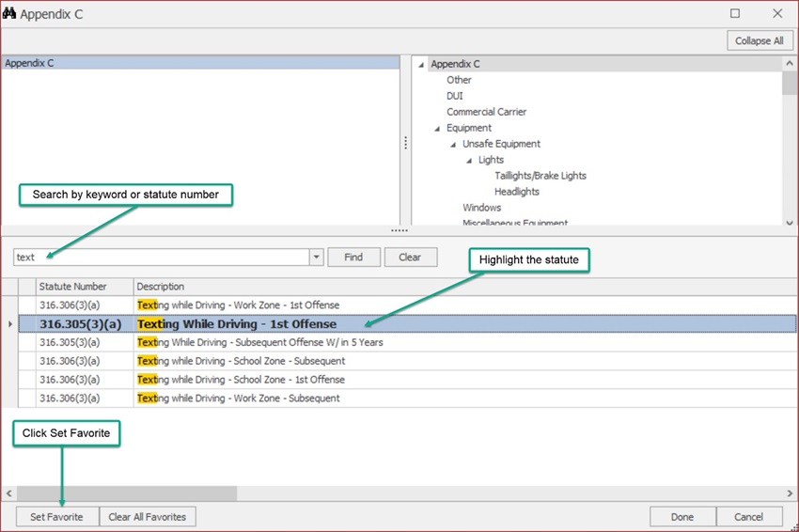Collapse the Unsafe Equipment node

[452, 145]
